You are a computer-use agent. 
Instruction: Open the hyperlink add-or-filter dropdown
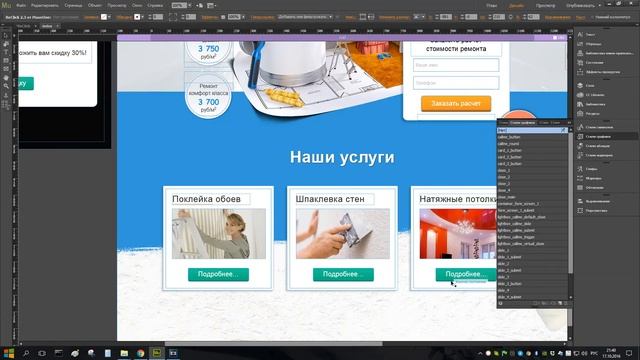(305, 17)
